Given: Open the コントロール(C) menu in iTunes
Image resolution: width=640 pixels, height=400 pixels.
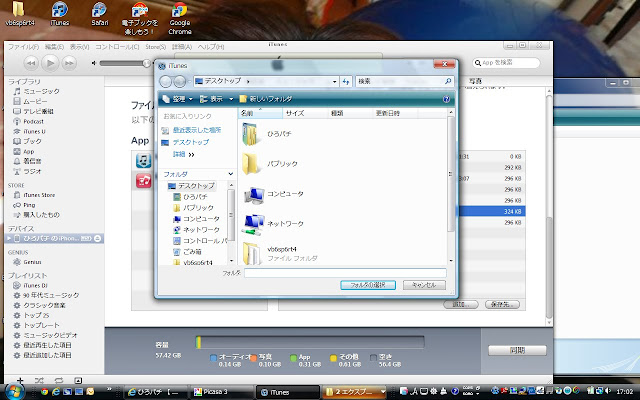Looking at the screenshot, I should [x=117, y=47].
